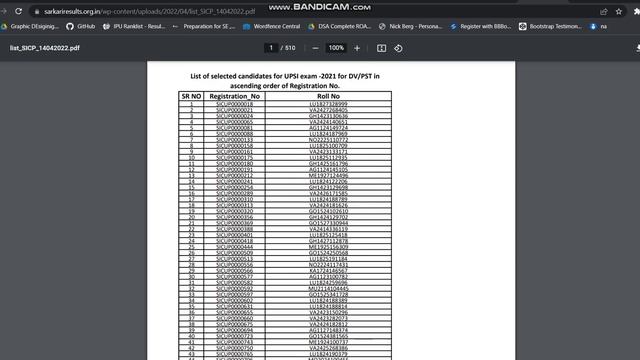This screenshot has height=360, width=640.
Task: Open the Nick Berg - Persona bookmark
Action: (x=411, y=27)
